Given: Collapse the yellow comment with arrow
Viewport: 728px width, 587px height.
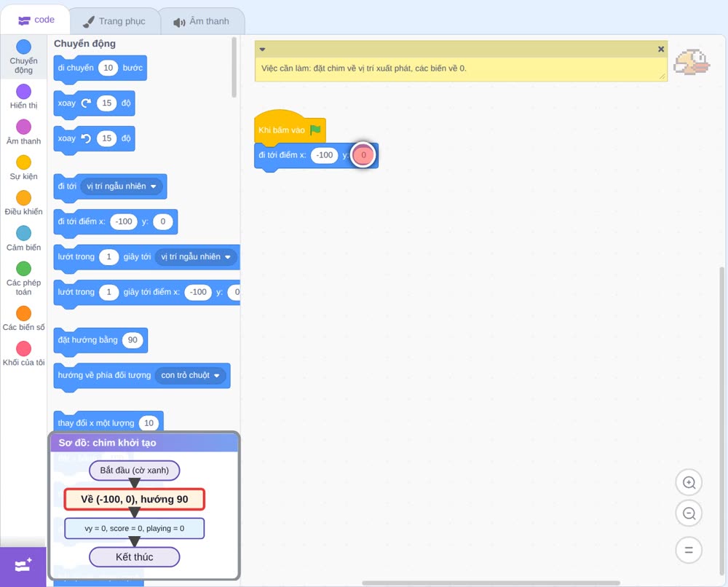Looking at the screenshot, I should (x=262, y=50).
